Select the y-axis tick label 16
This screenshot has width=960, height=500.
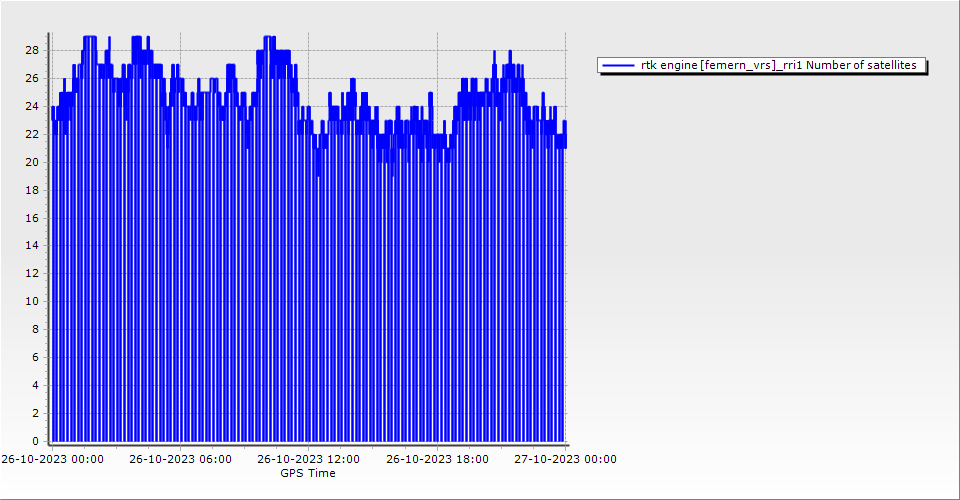tap(32, 217)
